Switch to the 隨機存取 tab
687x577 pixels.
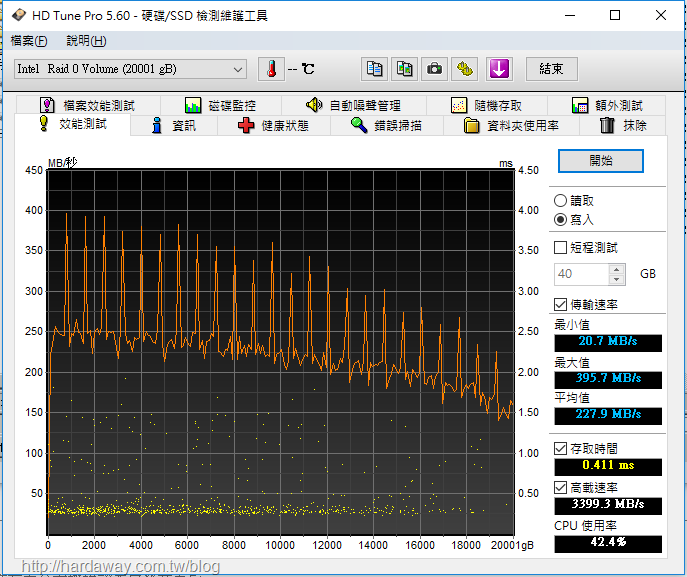486,105
